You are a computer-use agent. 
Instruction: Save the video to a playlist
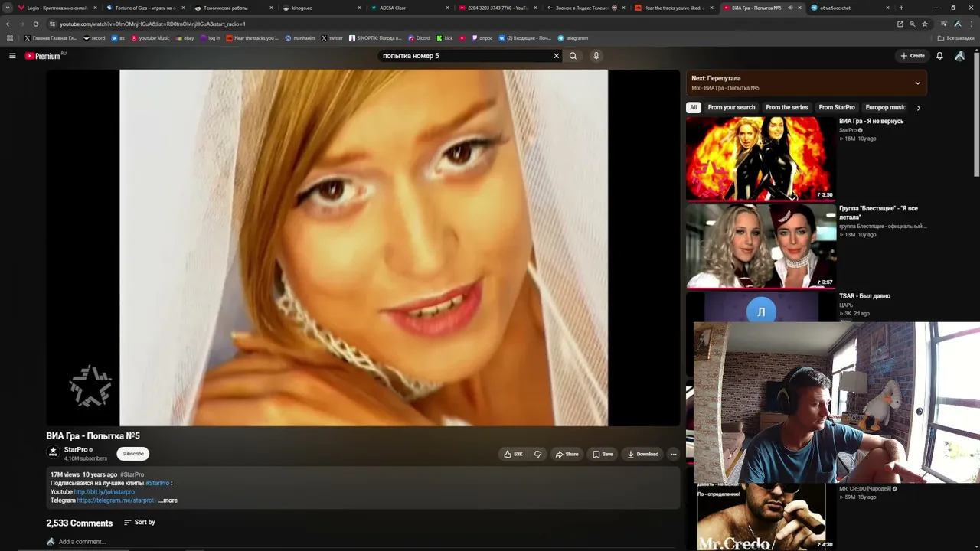point(603,454)
